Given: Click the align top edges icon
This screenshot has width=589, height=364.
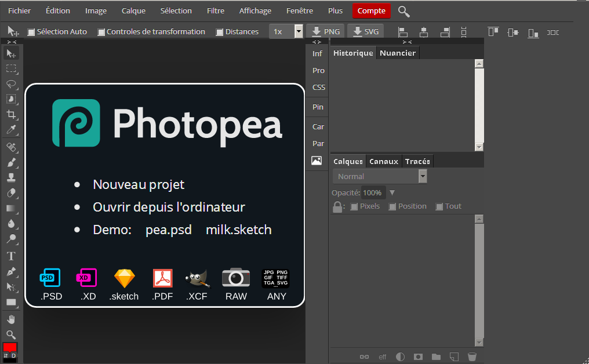Looking at the screenshot, I should pyautogui.click(x=493, y=32).
